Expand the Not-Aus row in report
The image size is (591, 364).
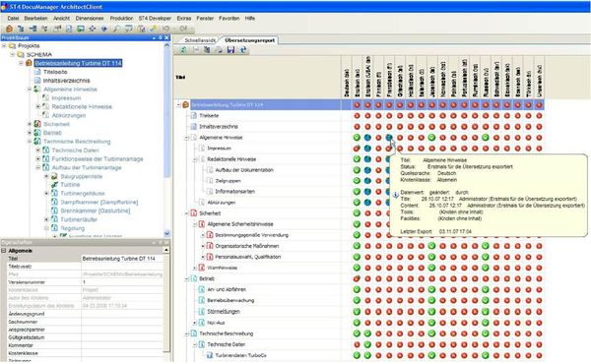click(x=195, y=323)
